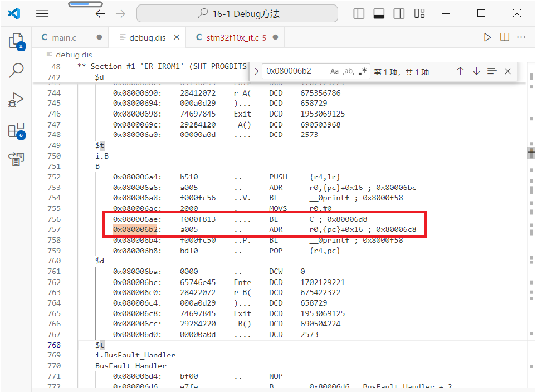Open the Explorer view showing badge 2

pos(16,42)
